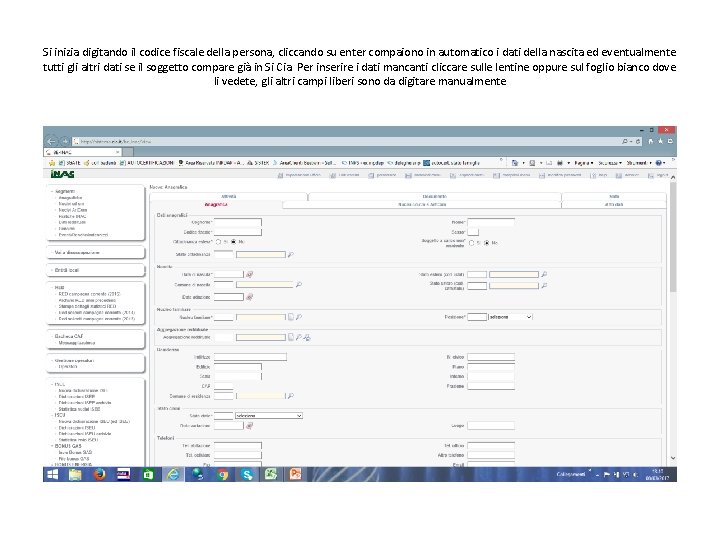Click the Cognome input field
720x540 pixels.
238,222
